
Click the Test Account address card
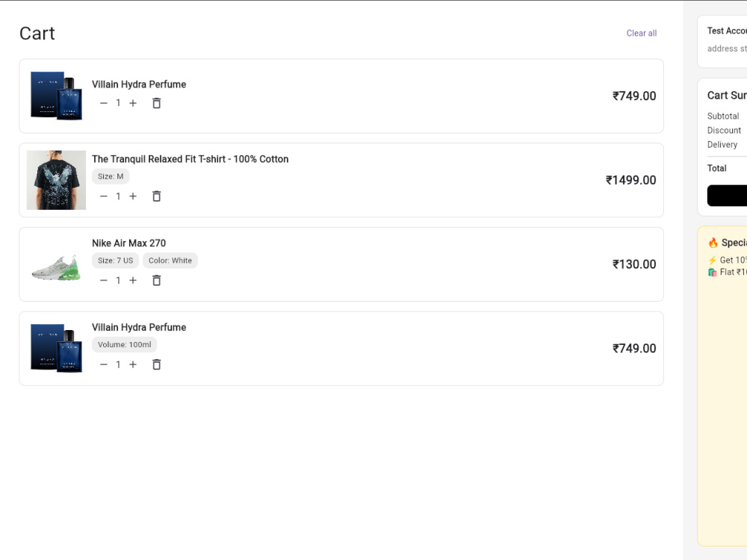[722, 41]
